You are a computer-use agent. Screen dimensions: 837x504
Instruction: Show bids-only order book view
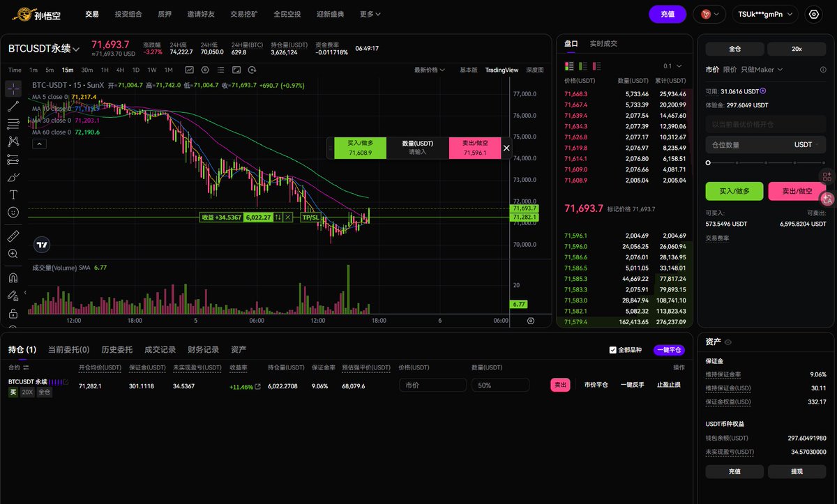pyautogui.click(x=583, y=66)
